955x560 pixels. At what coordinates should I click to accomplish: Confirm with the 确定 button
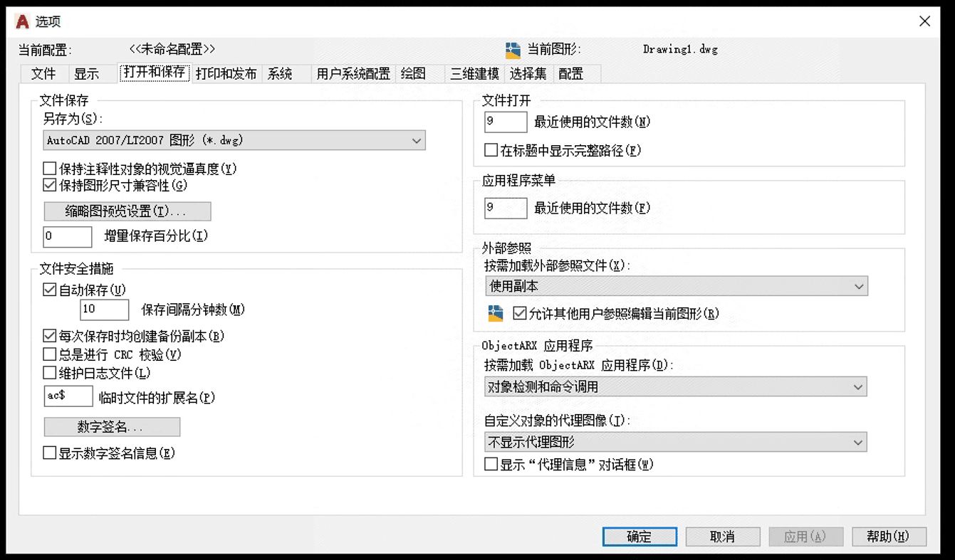[x=639, y=537]
